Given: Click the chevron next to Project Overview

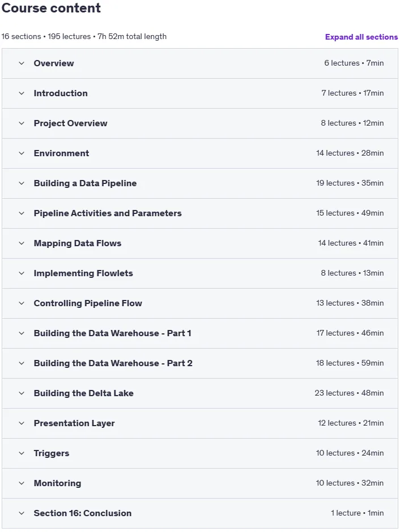Looking at the screenshot, I should coord(22,123).
